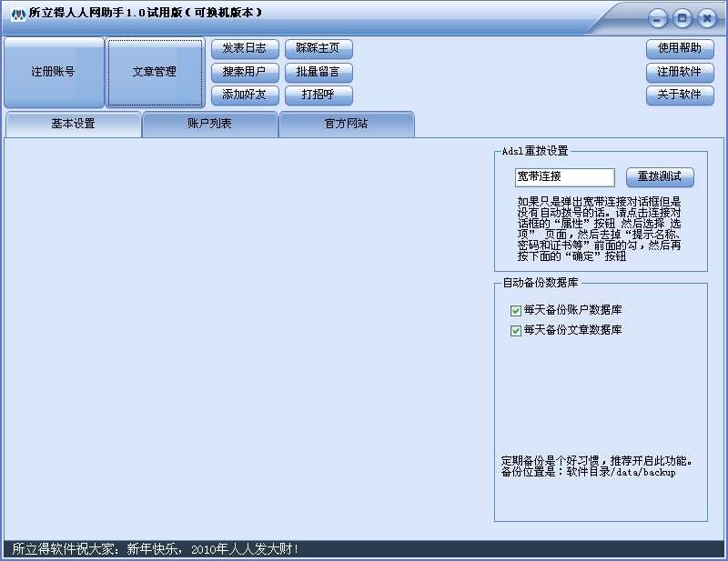Viewport: 728px width, 561px height.
Task: Click the 打招呼 greeting button
Action: click(x=318, y=95)
